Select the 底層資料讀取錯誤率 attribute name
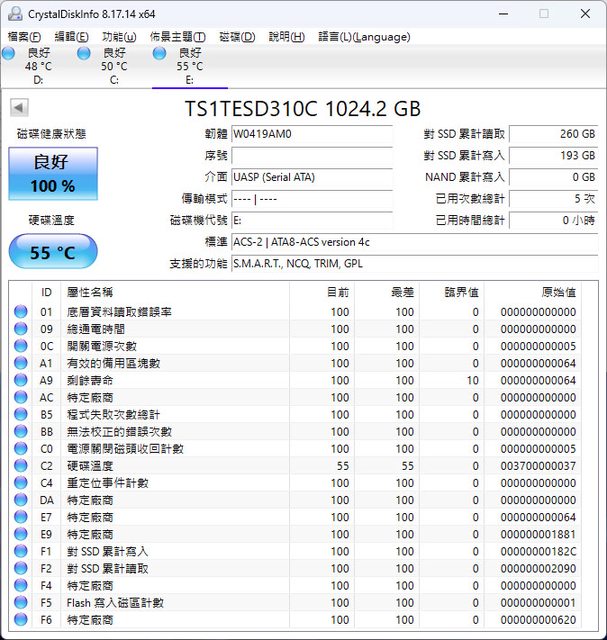 [119, 312]
